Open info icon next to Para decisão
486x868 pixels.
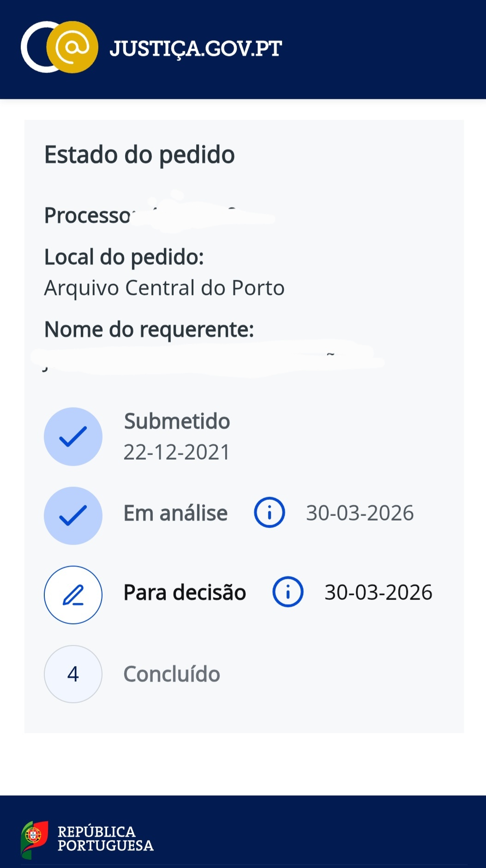click(x=288, y=592)
